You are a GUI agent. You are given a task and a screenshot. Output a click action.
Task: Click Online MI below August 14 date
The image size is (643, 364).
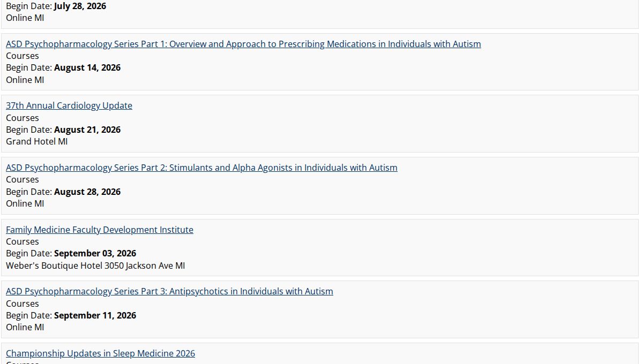click(25, 80)
